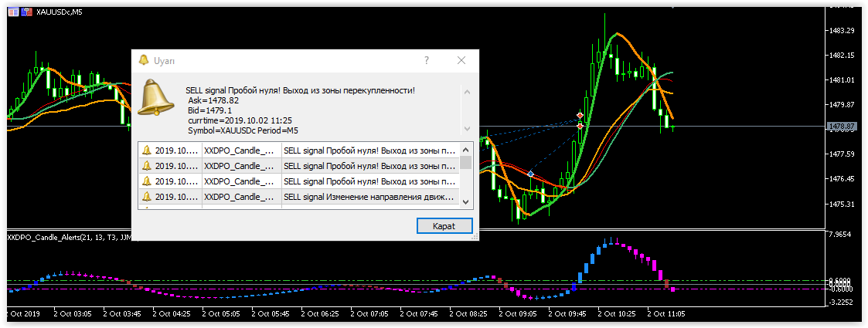Image resolution: width=868 pixels, height=328 pixels.
Task: Click the 'Bid=1479.1' line in the alert
Action: (x=210, y=110)
